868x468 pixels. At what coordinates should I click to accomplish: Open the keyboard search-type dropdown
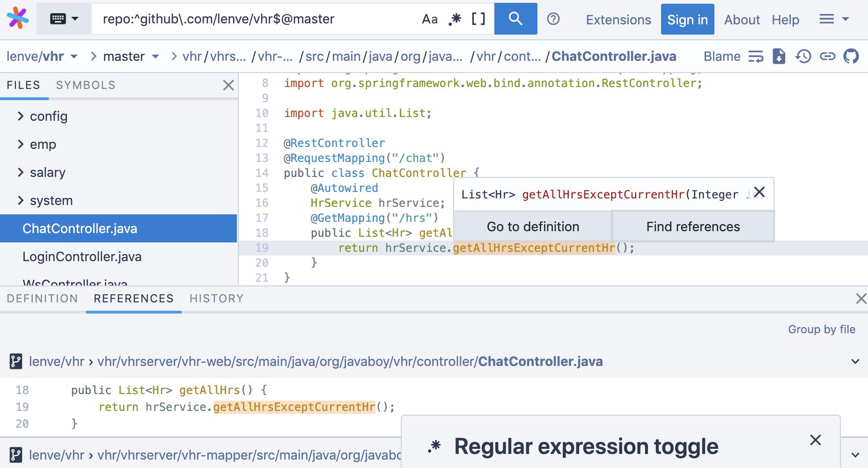pos(64,19)
